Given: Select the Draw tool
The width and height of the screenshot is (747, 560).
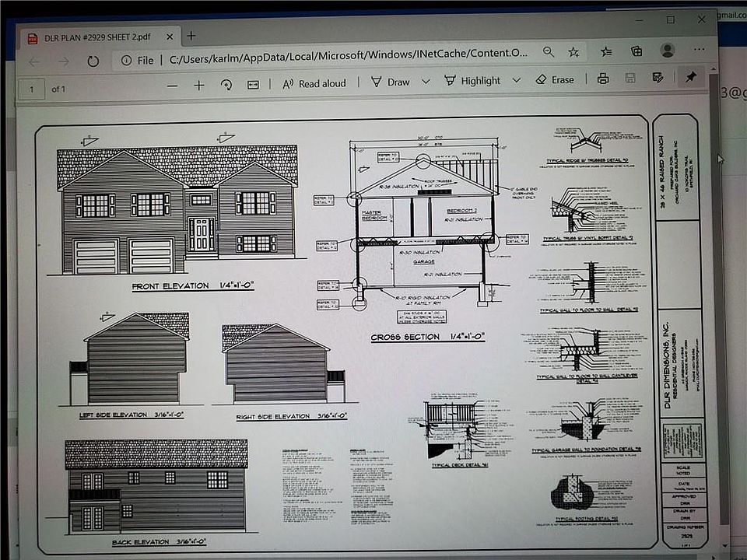Looking at the screenshot, I should tap(391, 82).
